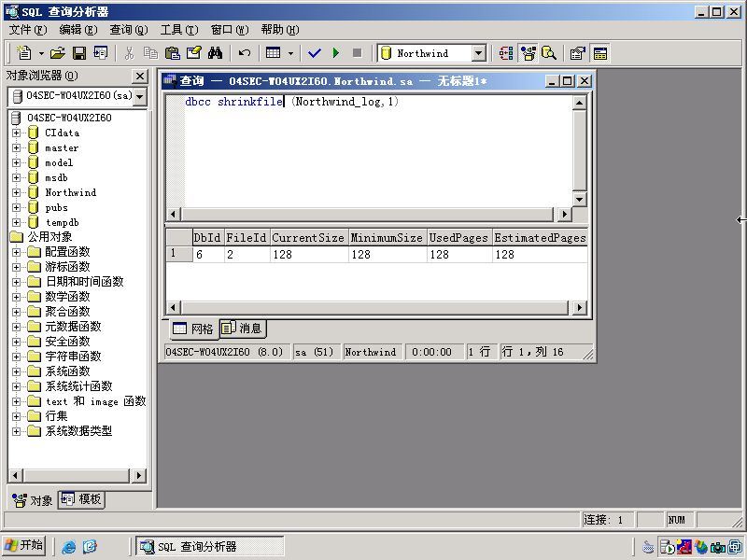
Task: Toggle the Show Results Pane icon
Action: click(599, 53)
